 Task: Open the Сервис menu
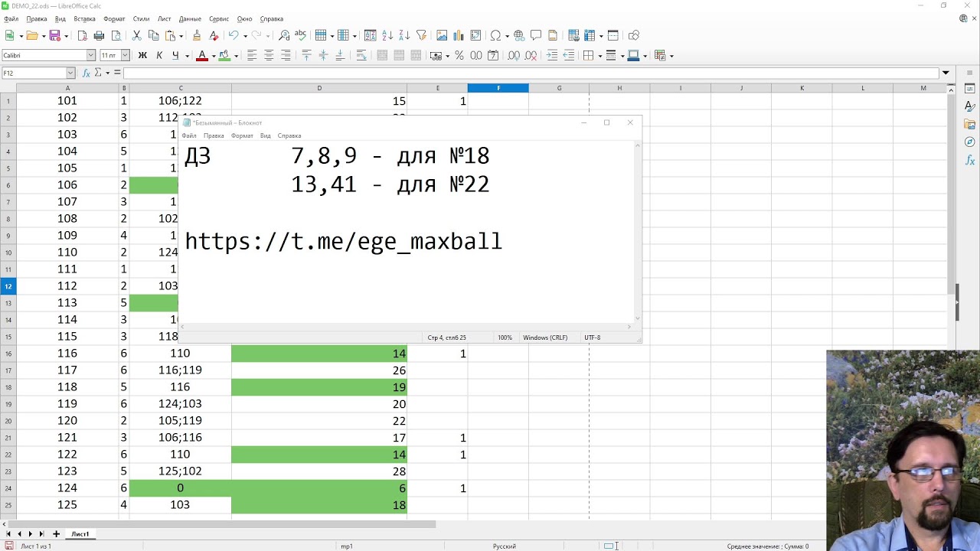[219, 18]
